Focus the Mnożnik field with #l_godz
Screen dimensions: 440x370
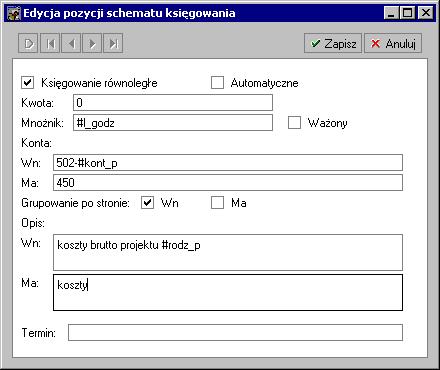click(x=173, y=123)
